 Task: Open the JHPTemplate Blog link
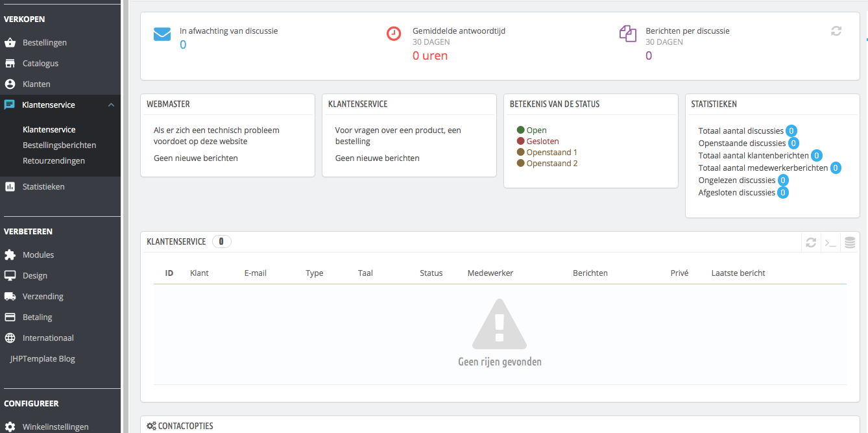42,359
